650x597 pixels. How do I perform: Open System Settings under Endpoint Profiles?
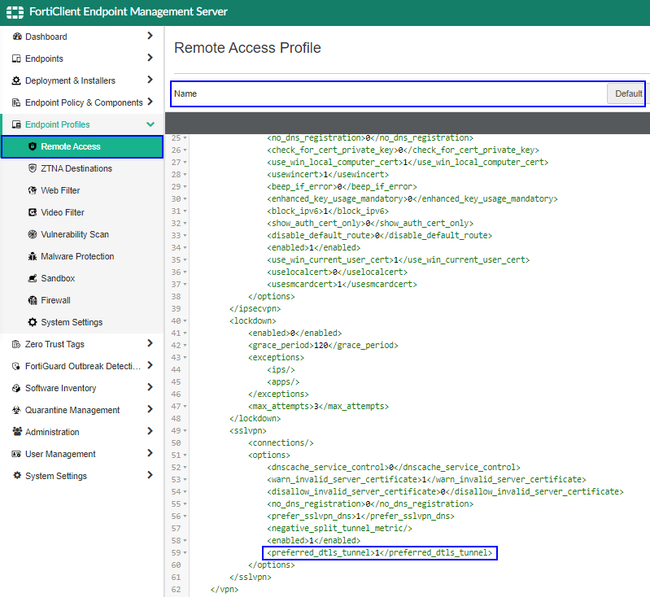point(71,323)
